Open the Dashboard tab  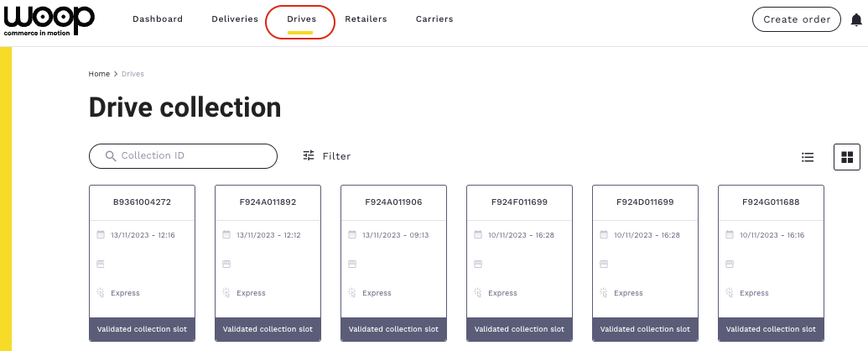[x=158, y=19]
